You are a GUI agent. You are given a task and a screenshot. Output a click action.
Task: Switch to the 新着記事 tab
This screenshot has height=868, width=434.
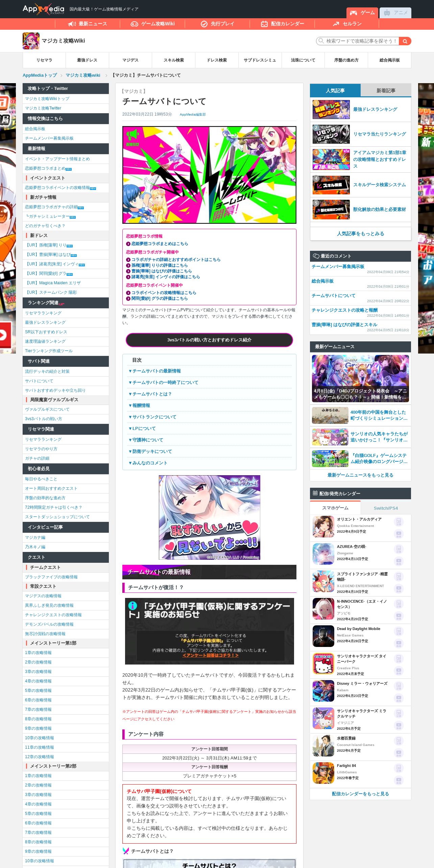pos(386,91)
